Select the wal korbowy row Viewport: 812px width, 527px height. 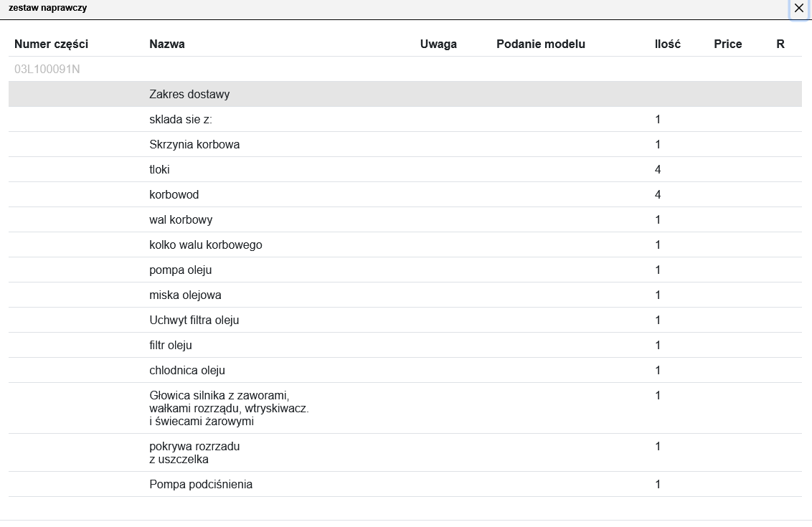point(181,220)
